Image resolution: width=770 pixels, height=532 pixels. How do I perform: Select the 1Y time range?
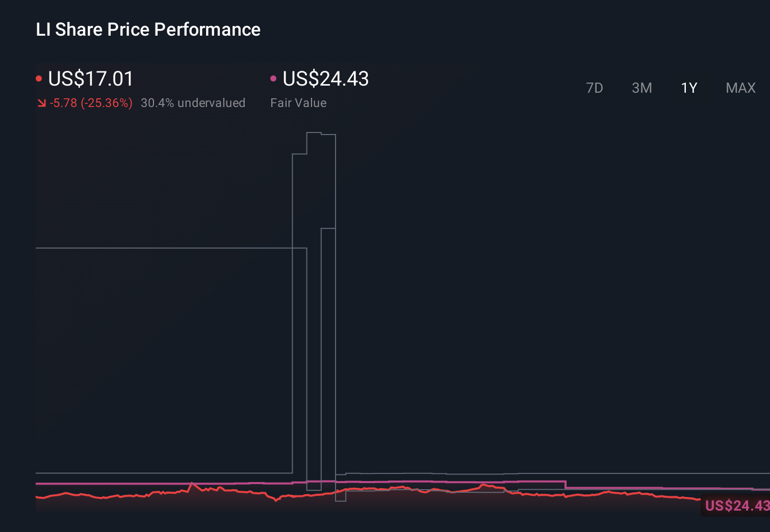click(689, 88)
